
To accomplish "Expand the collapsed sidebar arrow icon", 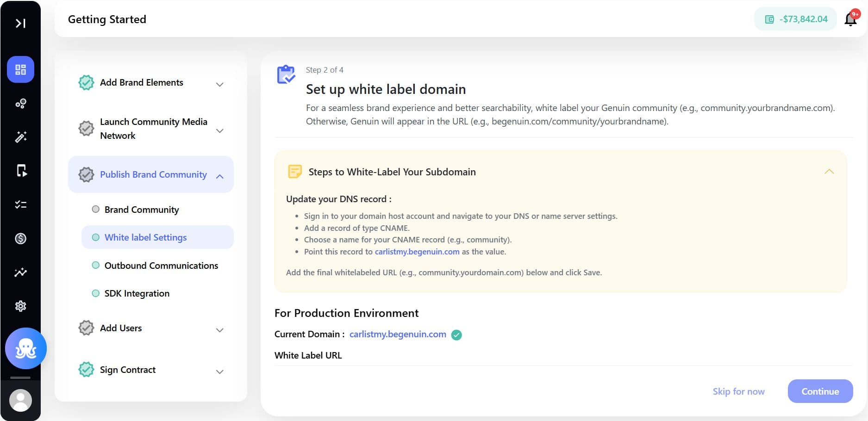I will click(x=20, y=23).
